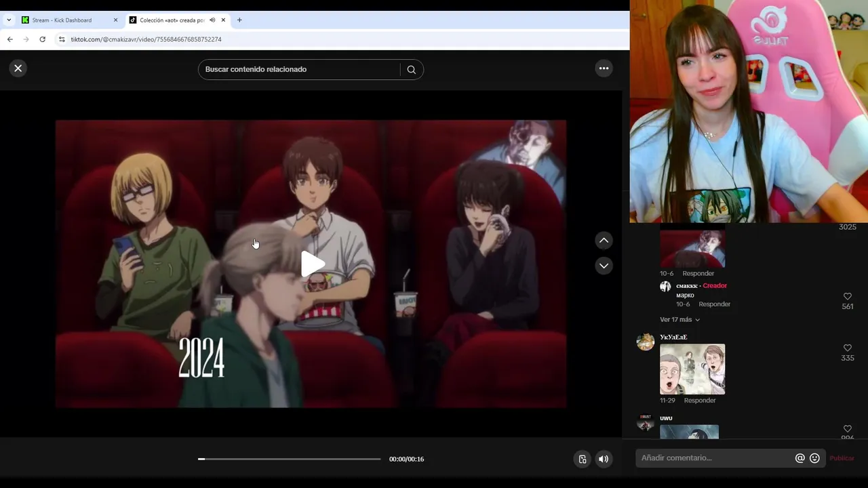This screenshot has width=868, height=488.
Task: Expand Ver 17 más replies
Action: (x=679, y=319)
